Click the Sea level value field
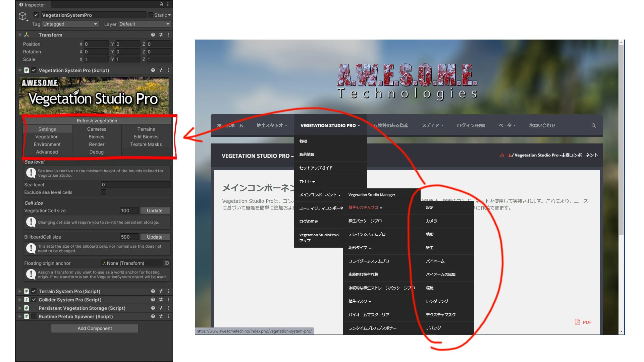This screenshot has width=644, height=362. pos(135,185)
